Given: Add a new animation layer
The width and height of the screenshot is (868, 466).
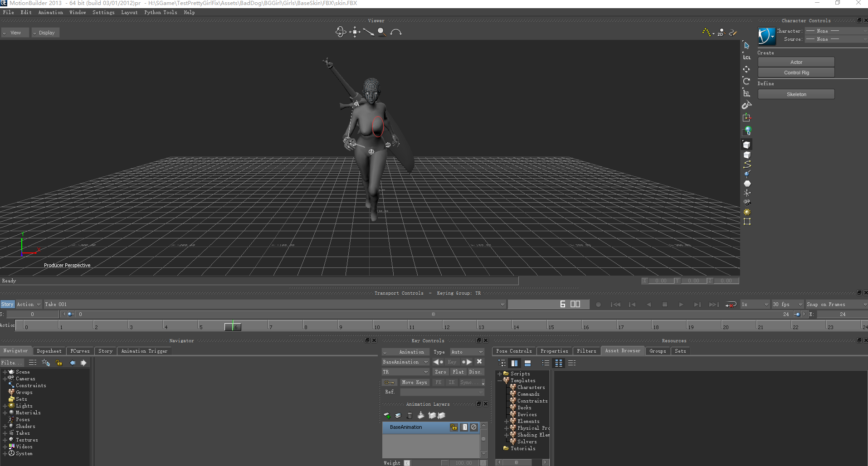Looking at the screenshot, I should (387, 415).
